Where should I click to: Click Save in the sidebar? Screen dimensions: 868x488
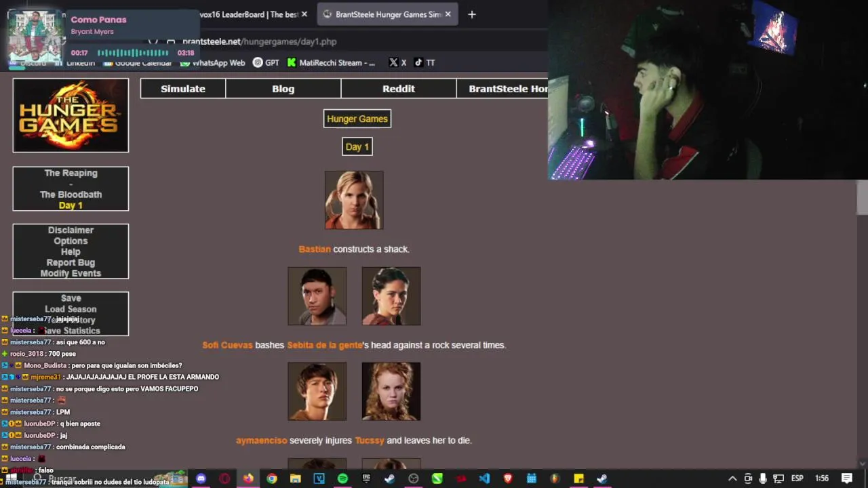[x=71, y=298]
